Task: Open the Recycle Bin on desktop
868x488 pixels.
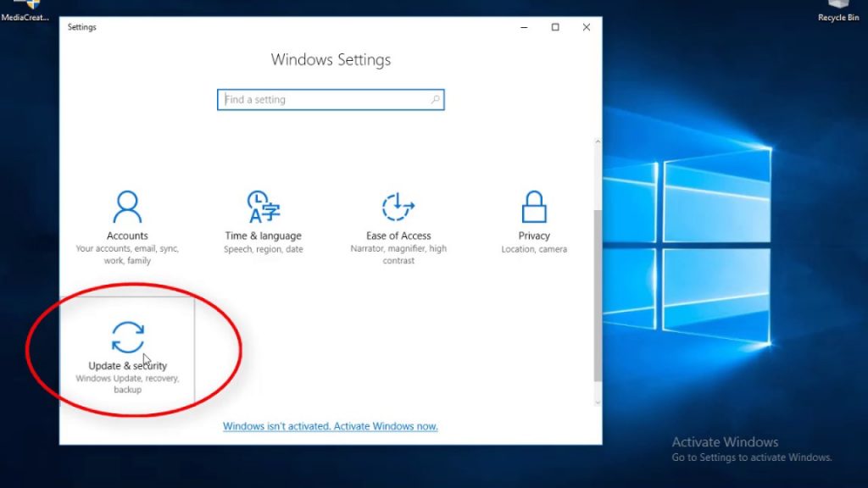Action: tap(837, 8)
